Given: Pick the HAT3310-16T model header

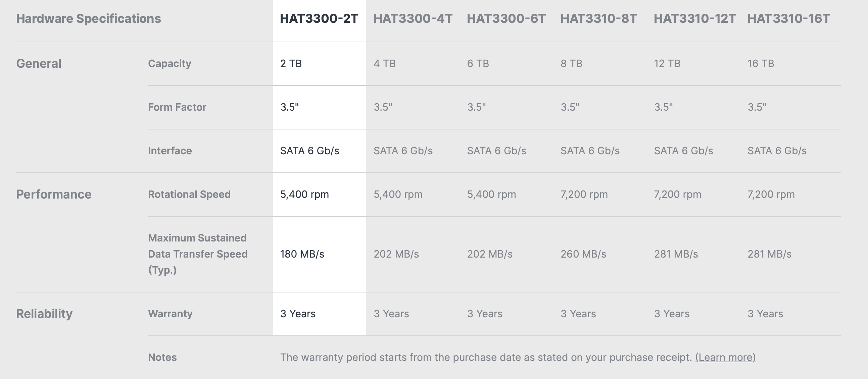Looking at the screenshot, I should pos(788,18).
